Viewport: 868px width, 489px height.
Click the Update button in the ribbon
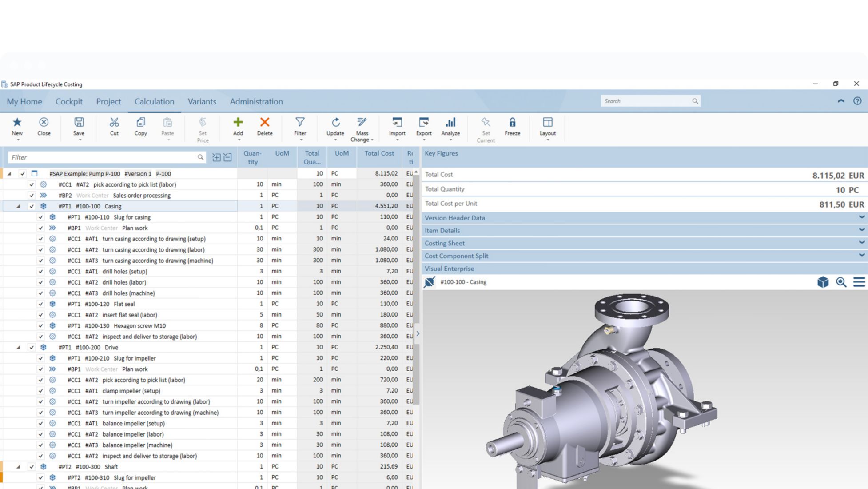point(335,128)
